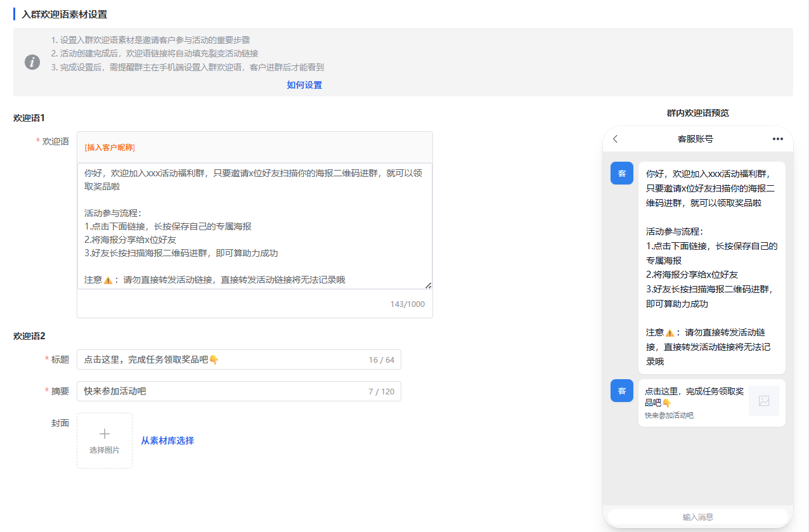This screenshot has height=532, width=809.
Task: Focus the 标题 input field
Action: coord(239,360)
